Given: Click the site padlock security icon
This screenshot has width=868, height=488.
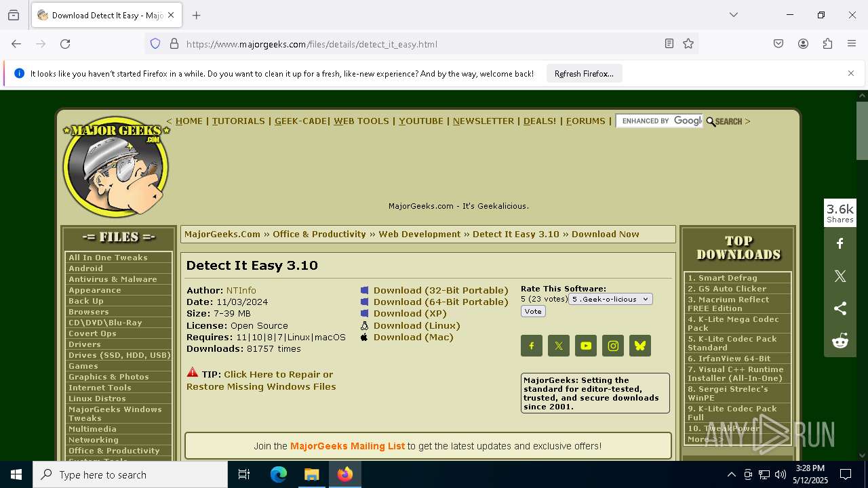Looking at the screenshot, I should click(x=174, y=44).
